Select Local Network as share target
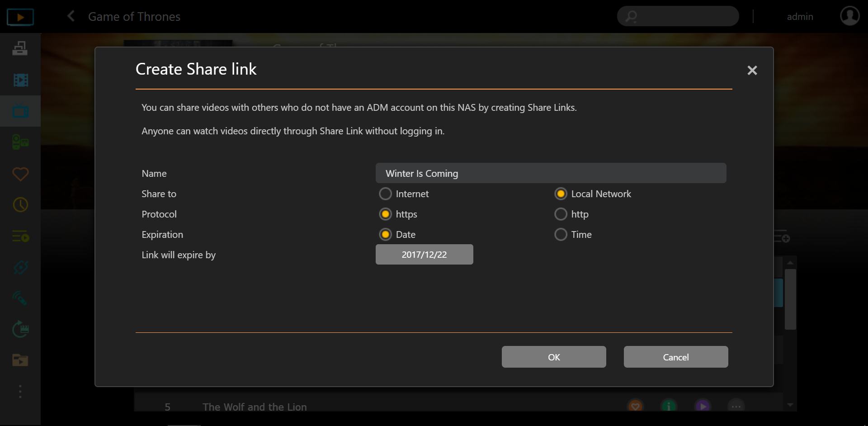 tap(561, 194)
